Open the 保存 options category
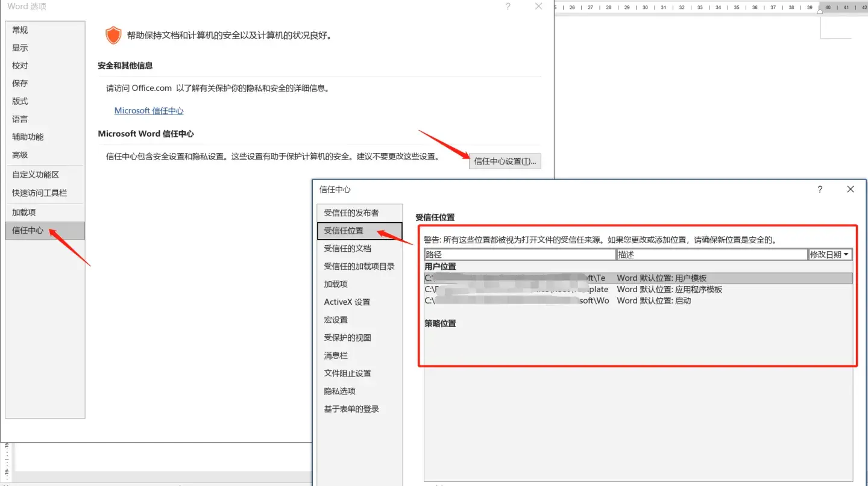 pyautogui.click(x=45, y=83)
